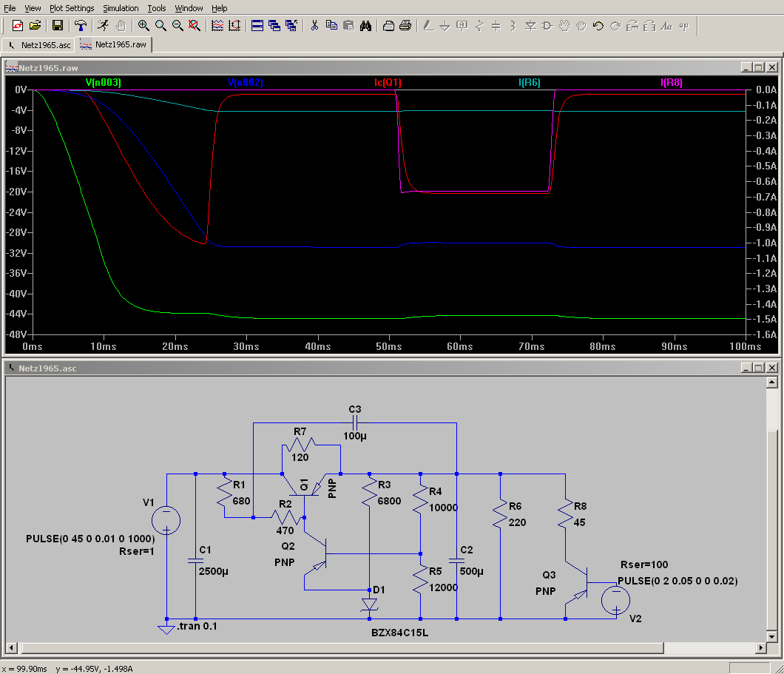The image size is (784, 674).
Task: Click the Drag hand tool icon
Action: coord(581,25)
